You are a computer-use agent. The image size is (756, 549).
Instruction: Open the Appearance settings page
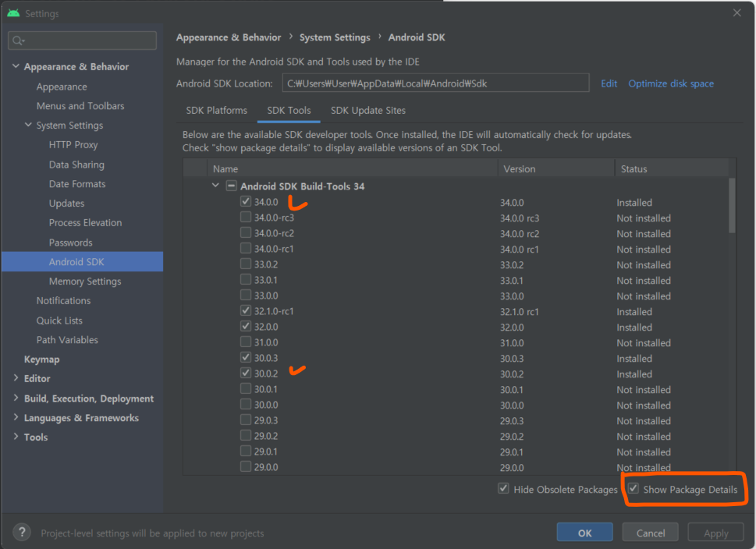[62, 87]
